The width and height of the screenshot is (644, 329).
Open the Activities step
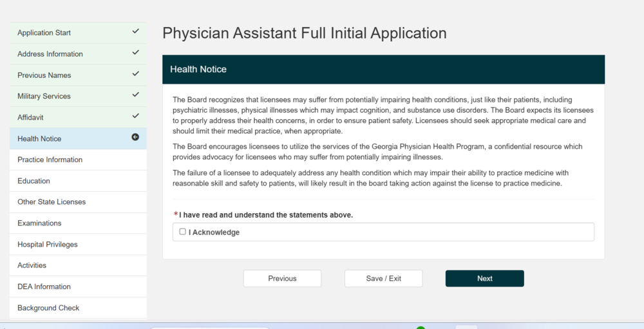(x=78, y=265)
